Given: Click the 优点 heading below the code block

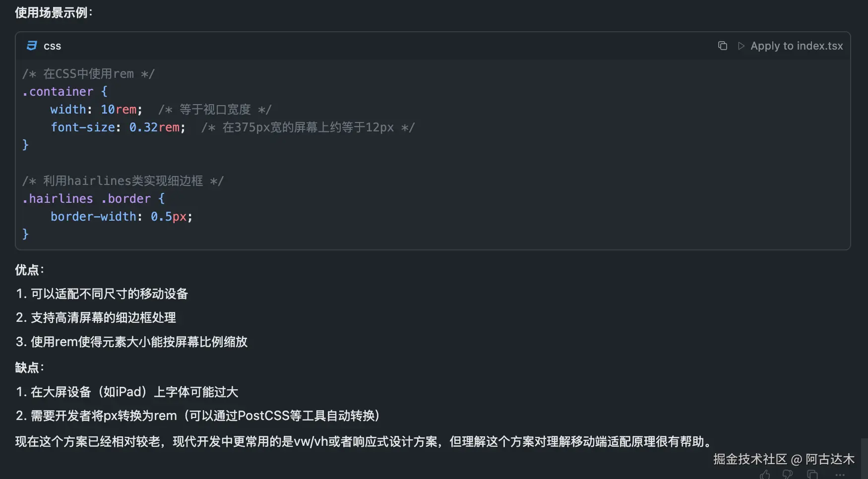Looking at the screenshot, I should tap(28, 270).
